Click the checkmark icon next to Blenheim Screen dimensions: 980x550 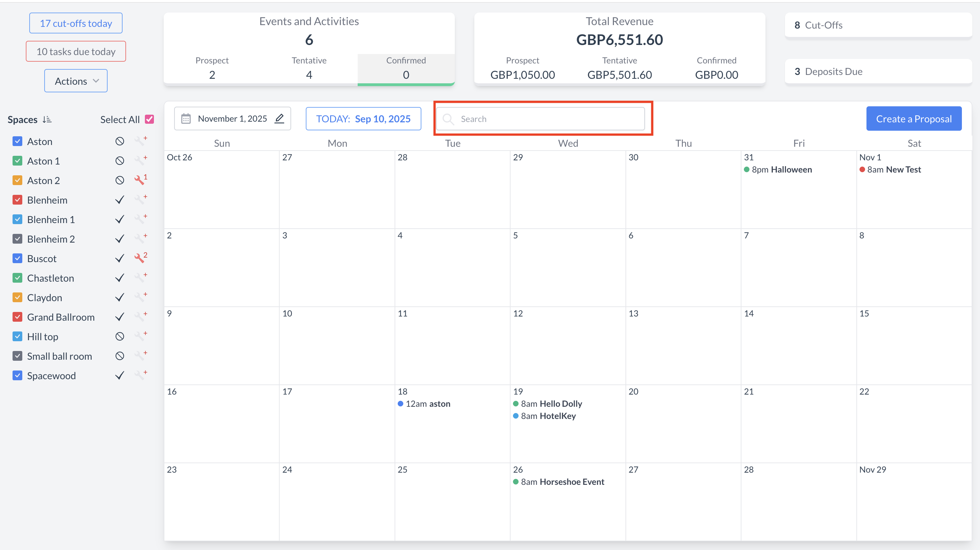(x=119, y=200)
